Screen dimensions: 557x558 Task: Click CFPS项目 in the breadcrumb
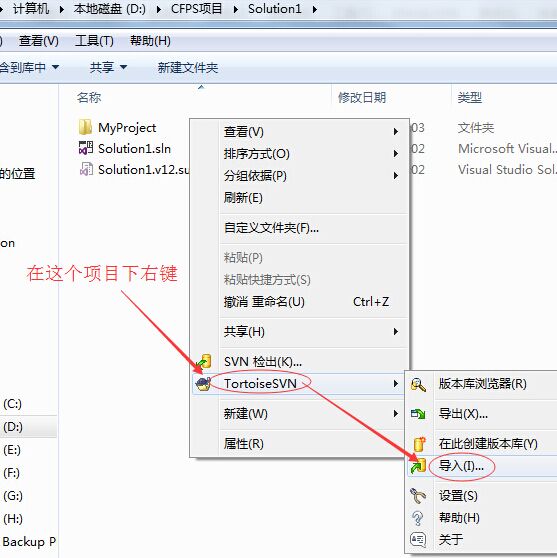[197, 9]
